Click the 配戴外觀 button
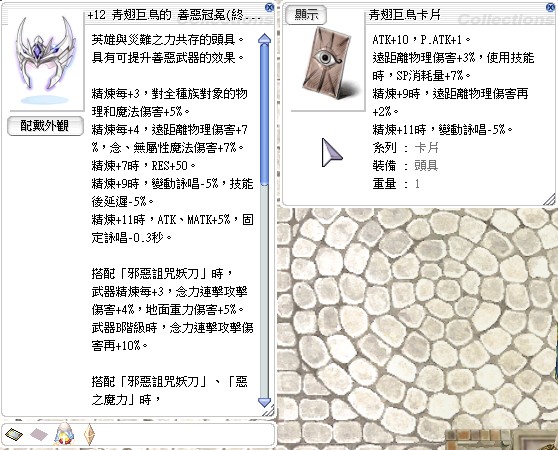The height and width of the screenshot is (450, 558). pos(45,126)
